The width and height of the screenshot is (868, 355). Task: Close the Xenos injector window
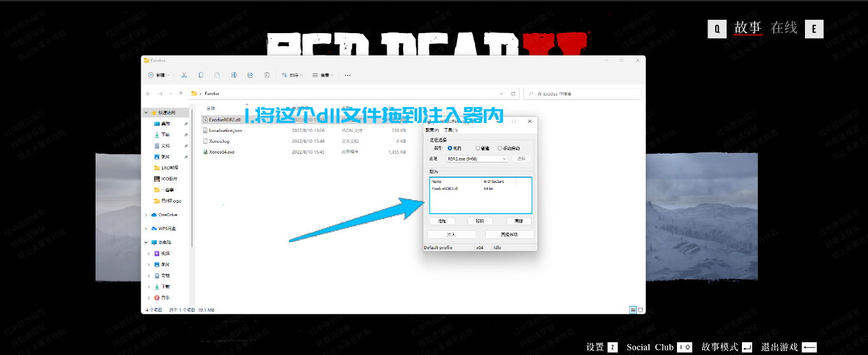529,121
